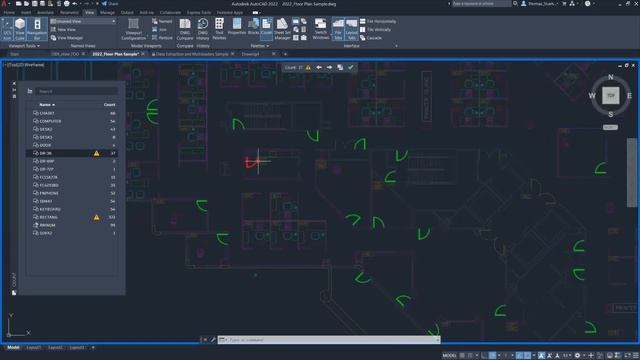640x360 pixels.
Task: Click the undo arrow in title bar
Action: point(75,4)
